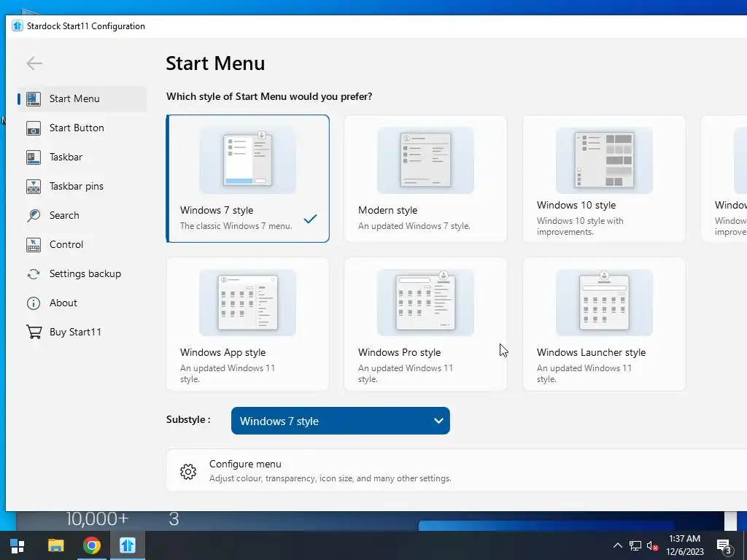Click the back arrow in the sidebar

[x=34, y=63]
